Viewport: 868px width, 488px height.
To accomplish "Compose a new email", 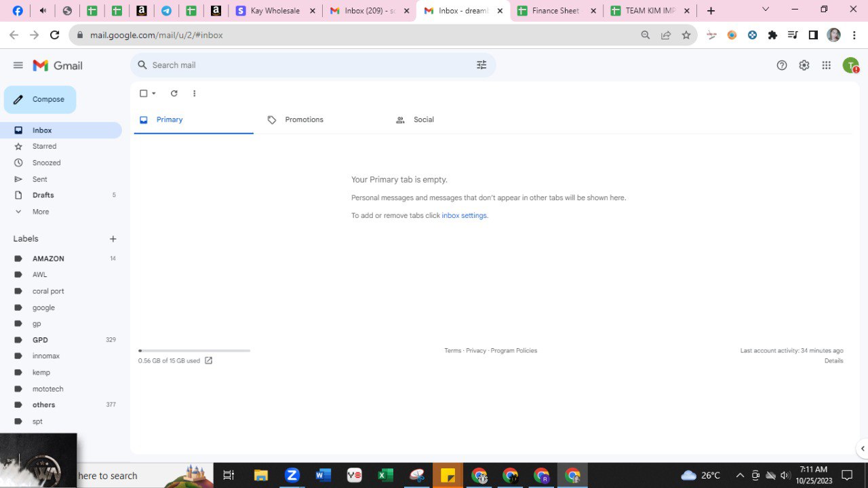I will pos(40,100).
